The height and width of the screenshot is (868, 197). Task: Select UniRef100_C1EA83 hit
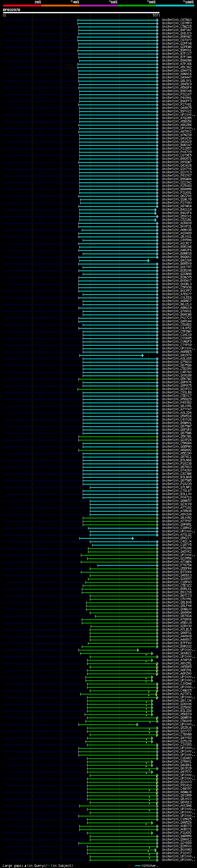tap(177, 758)
